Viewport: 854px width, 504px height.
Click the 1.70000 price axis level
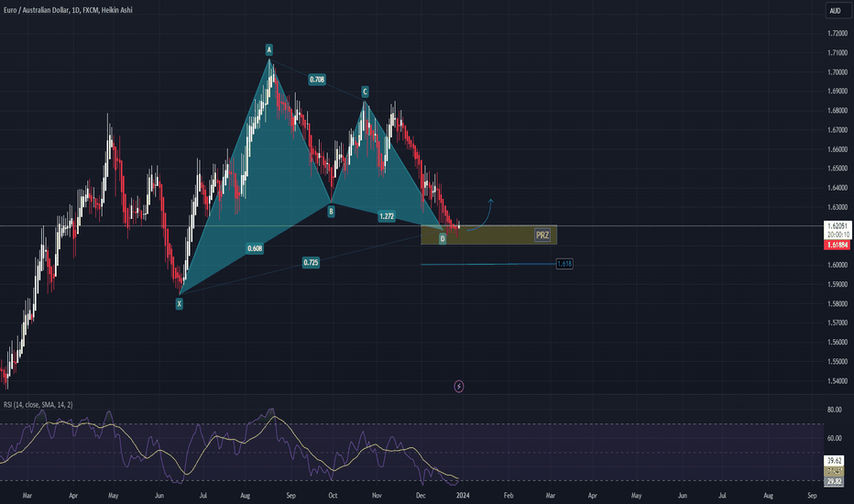pos(838,71)
